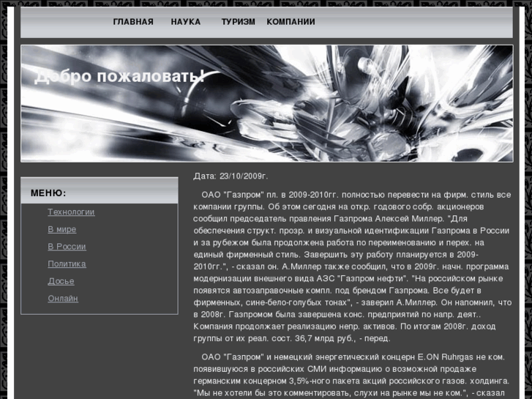Click the В мире link
This screenshot has width=532, height=399.
pos(62,229)
